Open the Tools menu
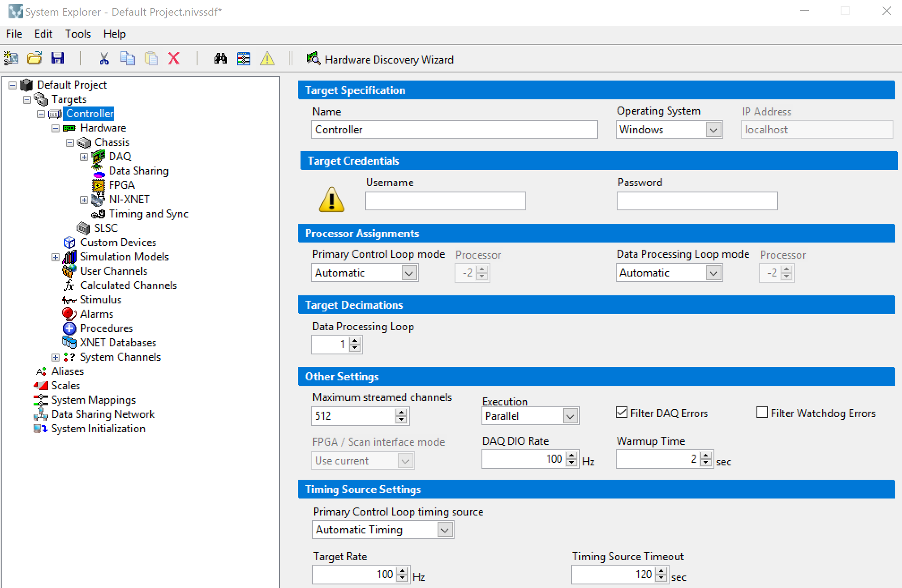Viewport: 902px width, 588px height. coord(77,34)
